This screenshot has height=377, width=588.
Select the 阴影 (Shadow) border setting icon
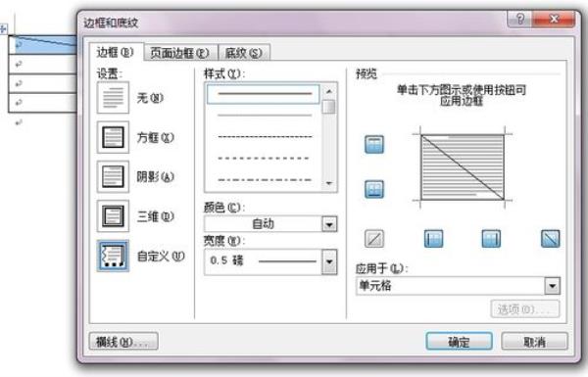(x=113, y=176)
